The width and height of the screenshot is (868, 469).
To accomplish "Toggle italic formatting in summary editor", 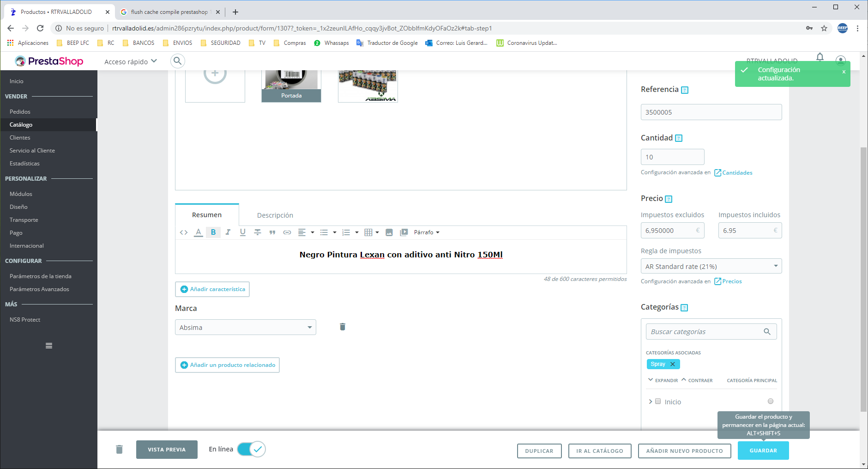I will (228, 232).
